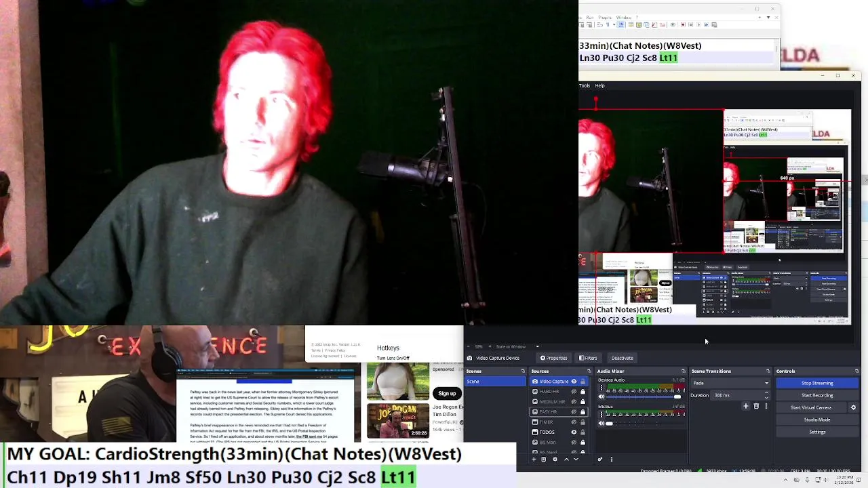This screenshot has width=868, height=488.
Task: Open virtual camera settings gear icon
Action: (x=853, y=407)
